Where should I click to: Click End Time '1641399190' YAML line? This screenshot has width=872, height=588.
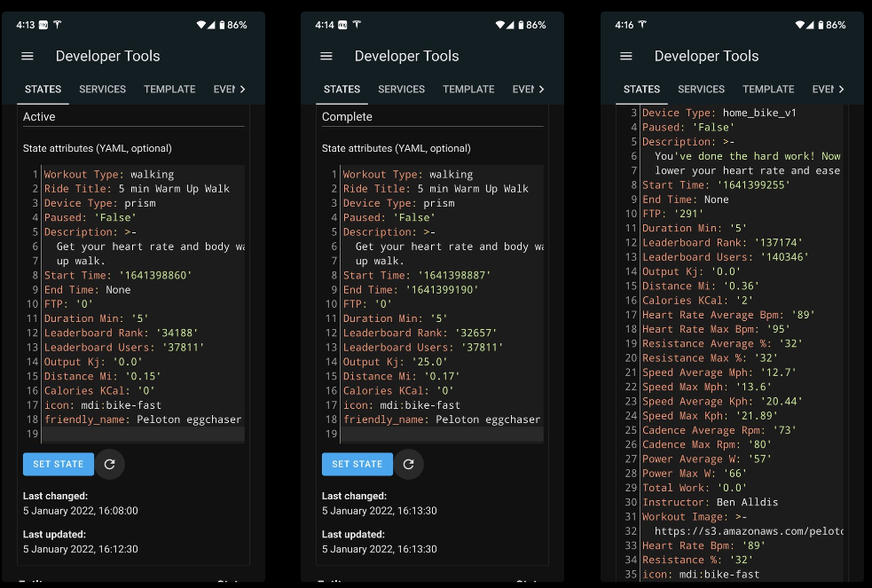[x=411, y=289]
